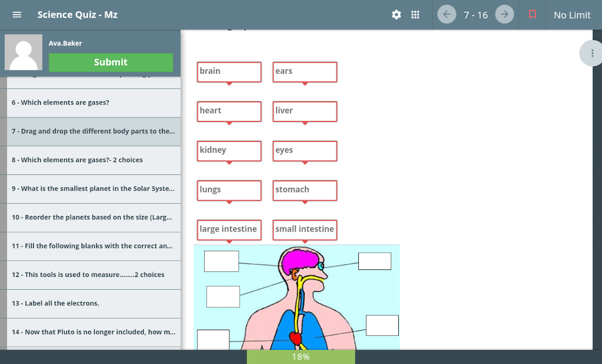Submit the quiz
602x364 pixels.
111,62
